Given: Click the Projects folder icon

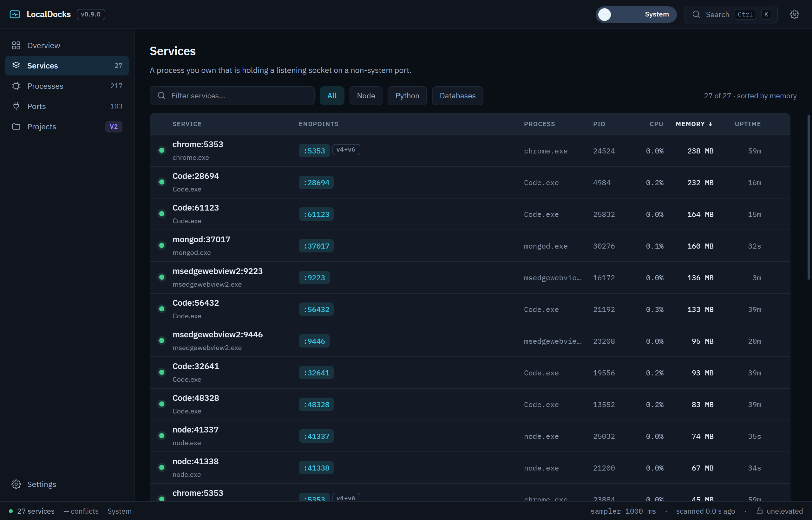Looking at the screenshot, I should click(x=16, y=126).
